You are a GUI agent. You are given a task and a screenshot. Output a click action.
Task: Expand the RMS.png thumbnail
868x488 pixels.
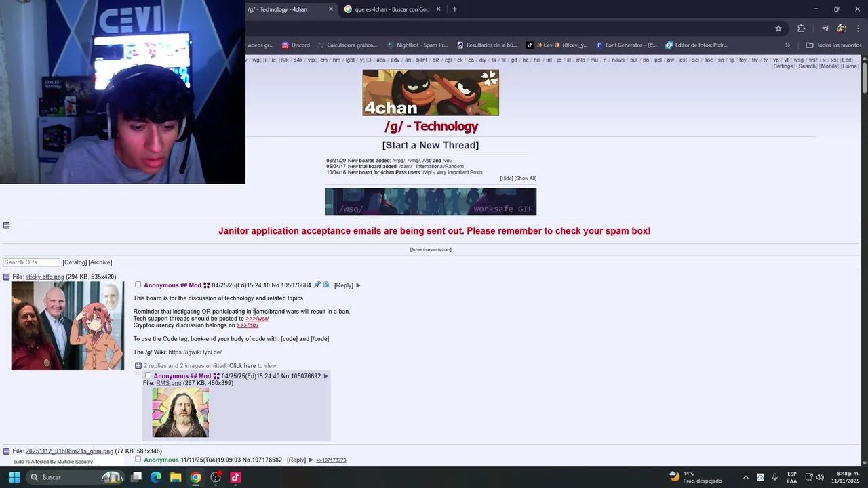click(180, 413)
